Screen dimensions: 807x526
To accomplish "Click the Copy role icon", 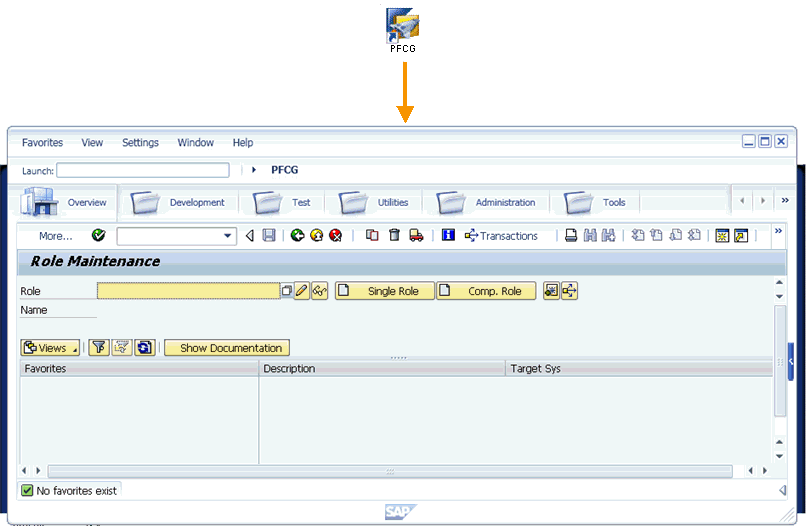I will pos(372,235).
